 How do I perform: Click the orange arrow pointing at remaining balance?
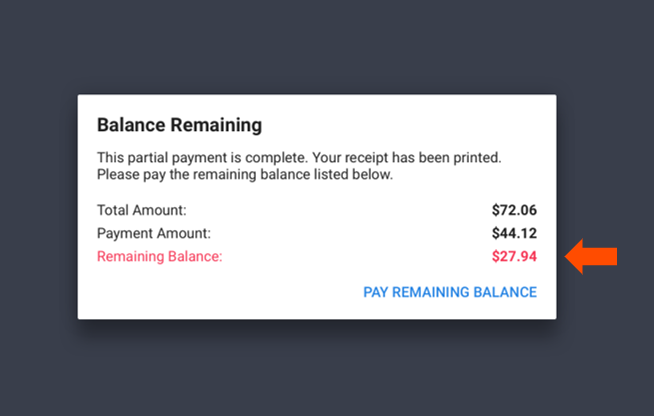click(x=592, y=257)
